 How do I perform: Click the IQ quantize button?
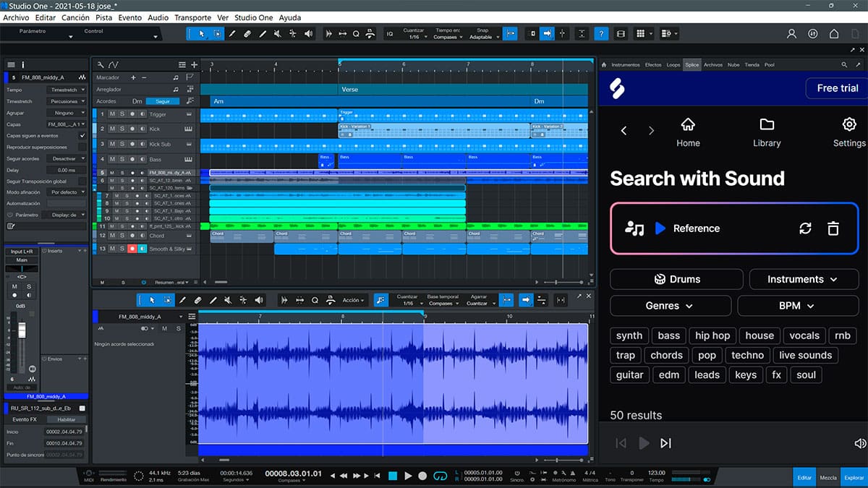390,33
